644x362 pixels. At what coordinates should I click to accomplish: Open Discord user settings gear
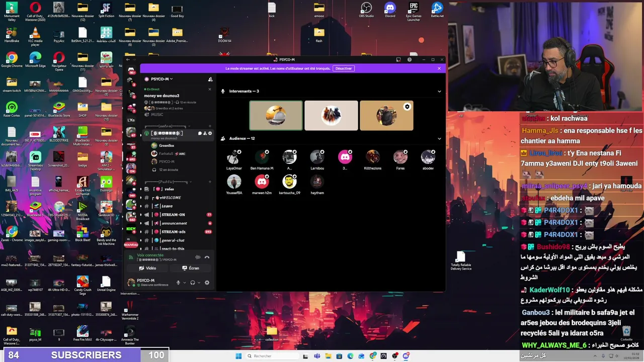(207, 283)
